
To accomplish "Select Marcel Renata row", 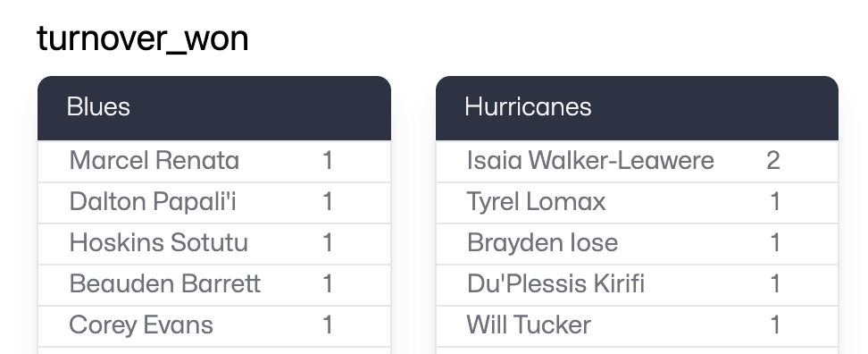I will pos(214,161).
